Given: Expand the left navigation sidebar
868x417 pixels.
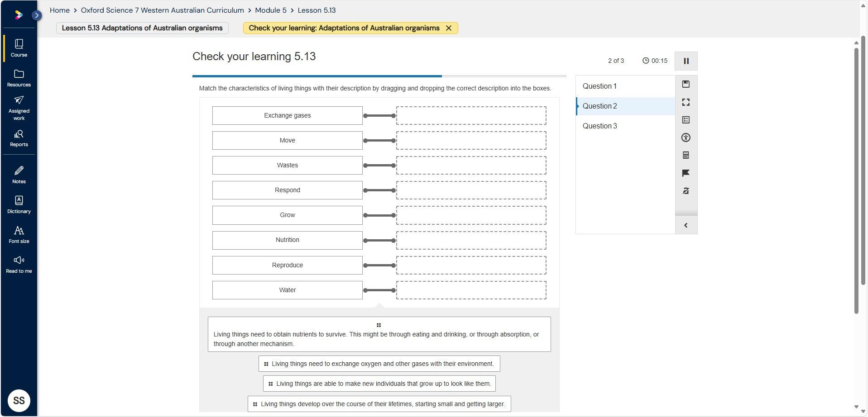Looking at the screenshot, I should tap(37, 15).
